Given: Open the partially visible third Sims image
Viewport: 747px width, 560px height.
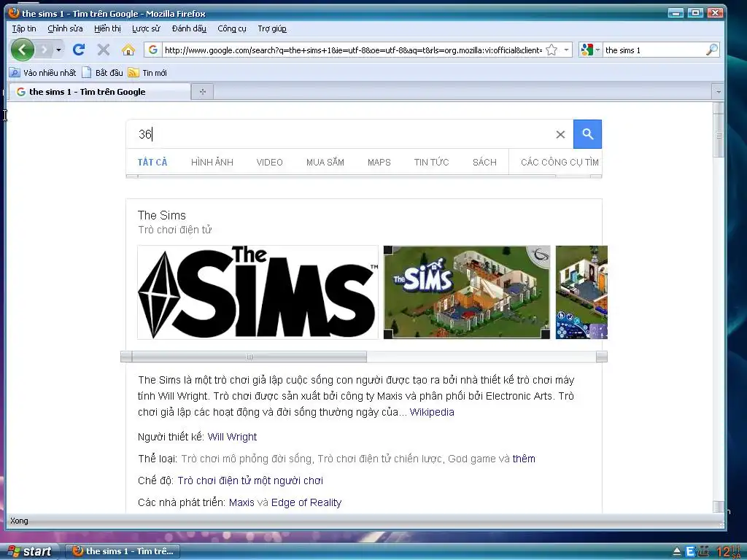Looking at the screenshot, I should [581, 292].
